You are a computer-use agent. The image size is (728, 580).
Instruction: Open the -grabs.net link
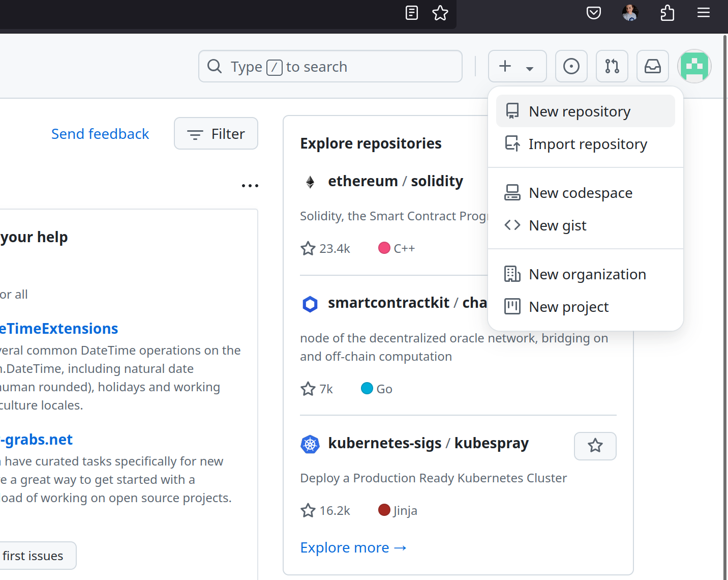pos(37,440)
